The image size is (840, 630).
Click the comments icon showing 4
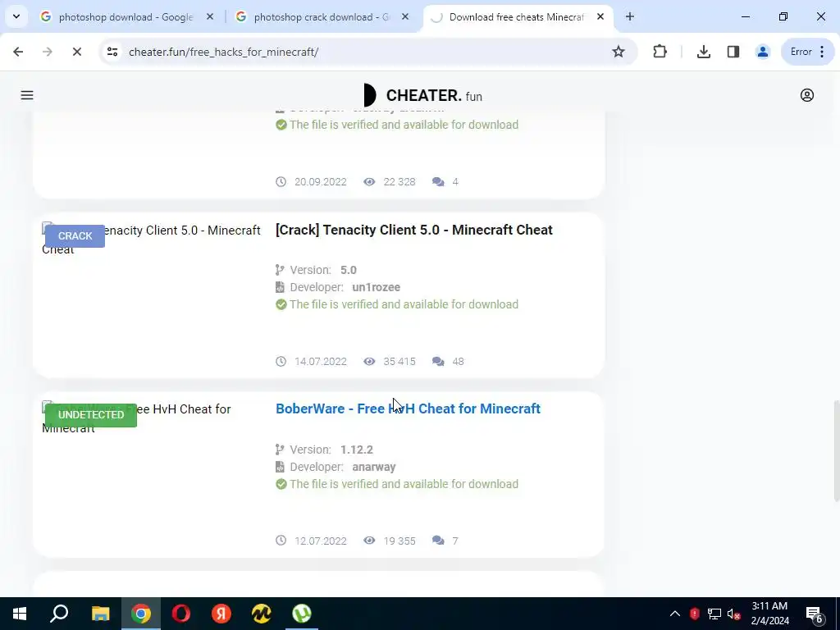click(438, 182)
